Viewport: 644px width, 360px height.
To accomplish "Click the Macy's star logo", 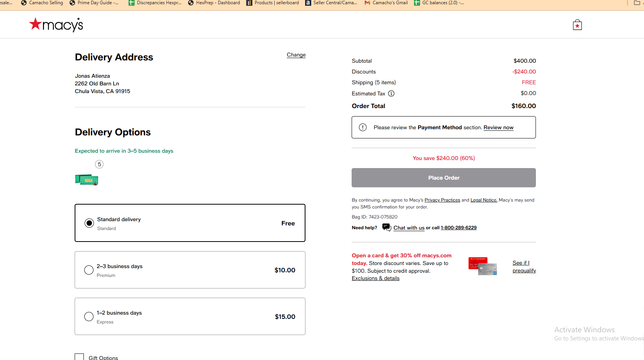I will coord(56,25).
